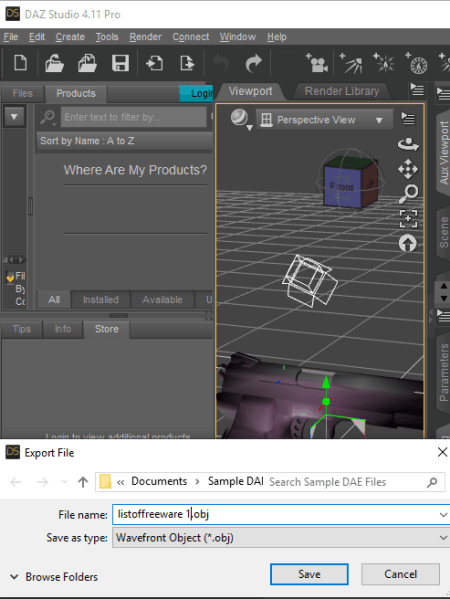The width and height of the screenshot is (450, 599).
Task: Open the Connect menu
Action: pyautogui.click(x=191, y=37)
